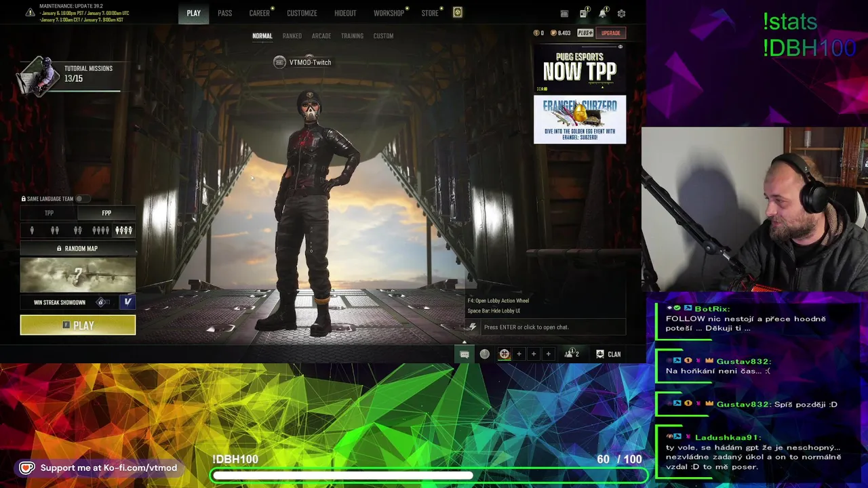The height and width of the screenshot is (488, 868).
Task: Open the news icon beside the bell
Action: coord(583,13)
